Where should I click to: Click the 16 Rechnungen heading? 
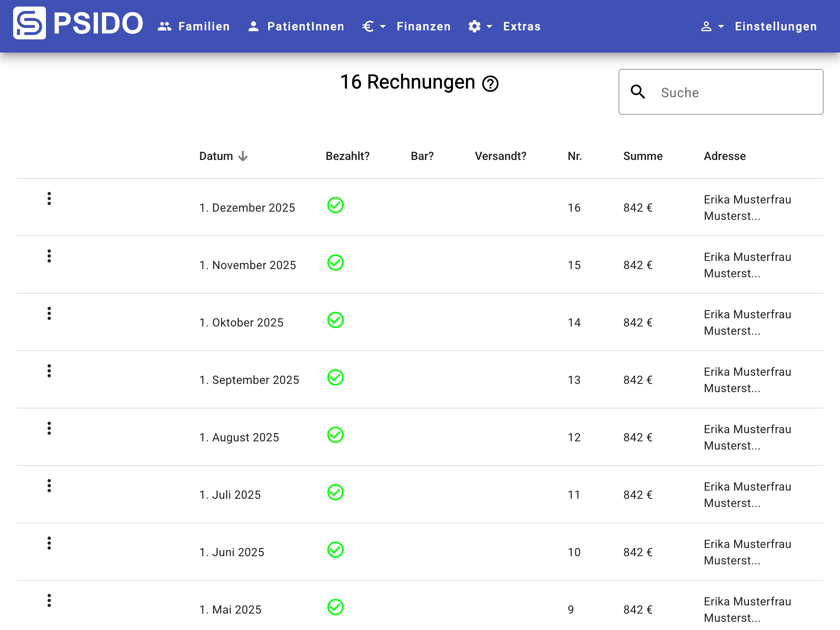point(408,82)
